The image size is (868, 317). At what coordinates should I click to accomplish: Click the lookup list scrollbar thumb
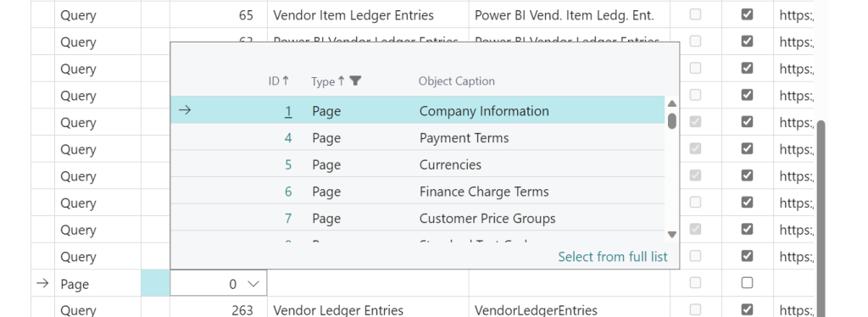(x=672, y=120)
